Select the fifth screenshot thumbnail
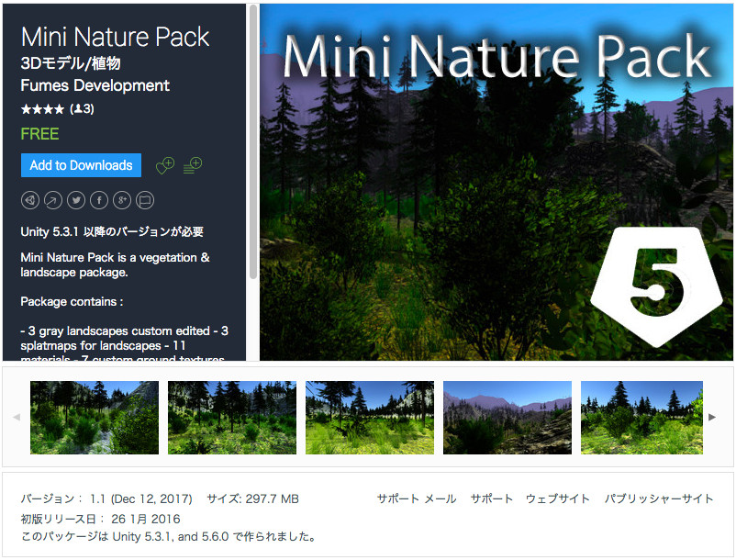Screen dimensions: 736x560 pyautogui.click(x=641, y=418)
